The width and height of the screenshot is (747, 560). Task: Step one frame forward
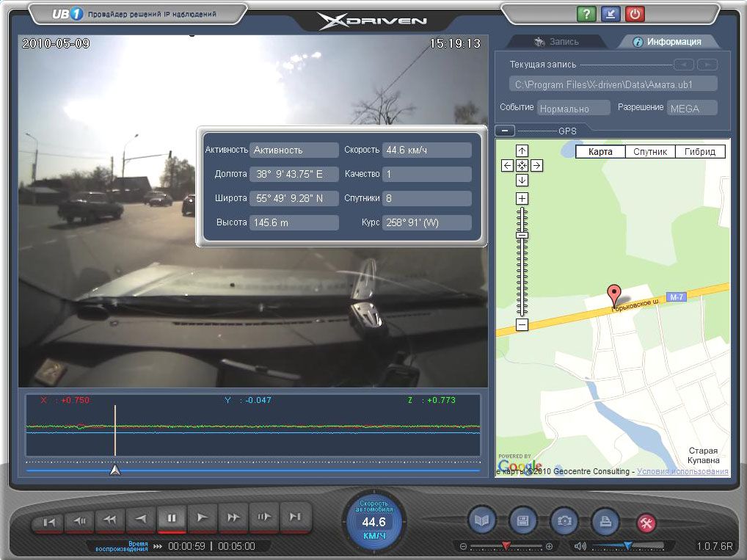coord(264,519)
